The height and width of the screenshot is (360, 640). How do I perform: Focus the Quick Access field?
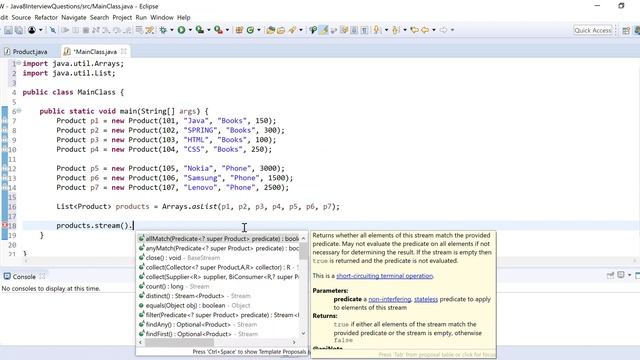[x=593, y=30]
